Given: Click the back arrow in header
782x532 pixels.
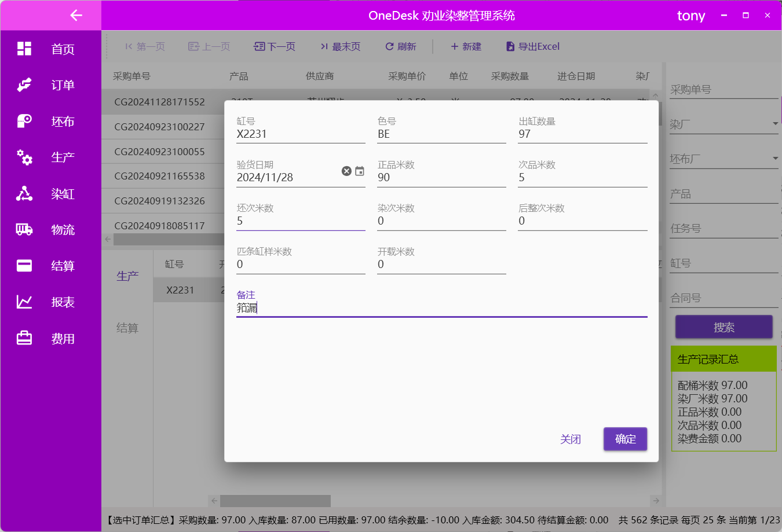Looking at the screenshot, I should point(76,16).
